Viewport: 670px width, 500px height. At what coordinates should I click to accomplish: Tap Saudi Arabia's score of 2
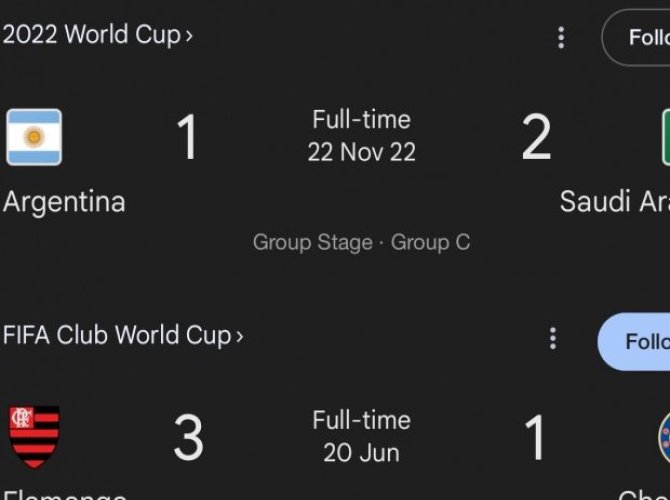[x=536, y=137]
